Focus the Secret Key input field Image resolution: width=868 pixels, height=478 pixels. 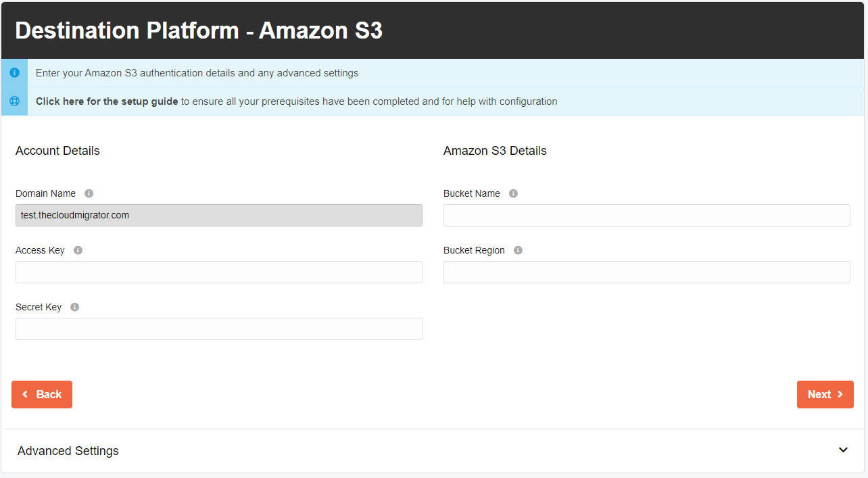pyautogui.click(x=219, y=329)
